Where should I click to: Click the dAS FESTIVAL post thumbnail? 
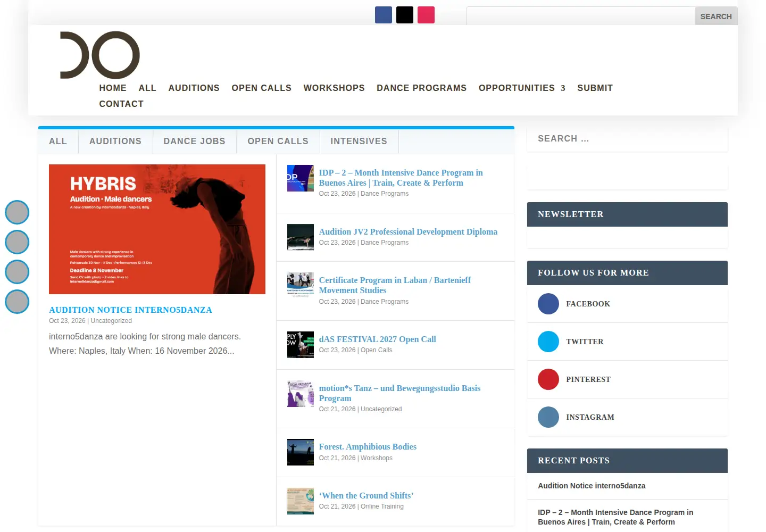click(x=301, y=345)
